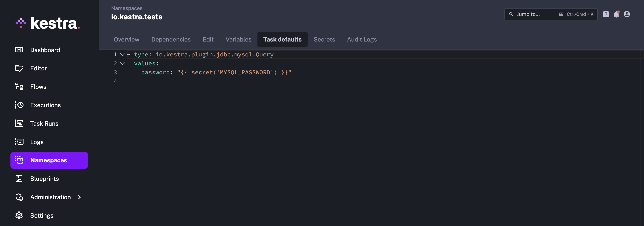Open the Logs panel
644x226 pixels.
[x=37, y=142]
